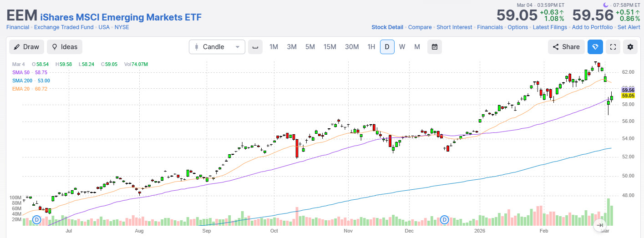Open the Draw pencil tool
Viewport: 644px width, 238px height.
point(26,47)
